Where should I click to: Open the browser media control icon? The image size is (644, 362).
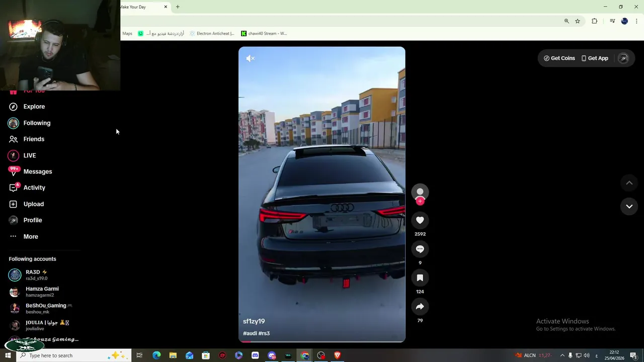pos(612,21)
